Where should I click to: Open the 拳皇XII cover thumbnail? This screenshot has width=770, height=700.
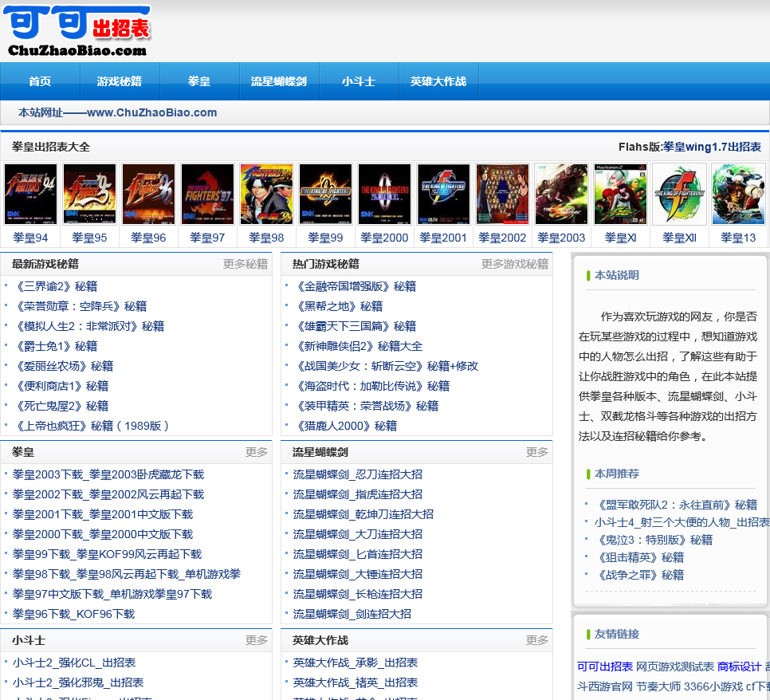tap(680, 195)
